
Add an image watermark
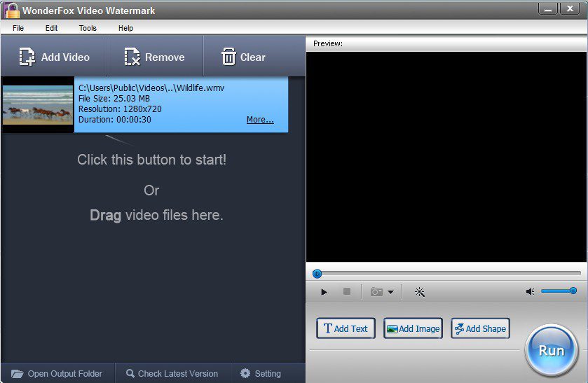click(x=413, y=328)
